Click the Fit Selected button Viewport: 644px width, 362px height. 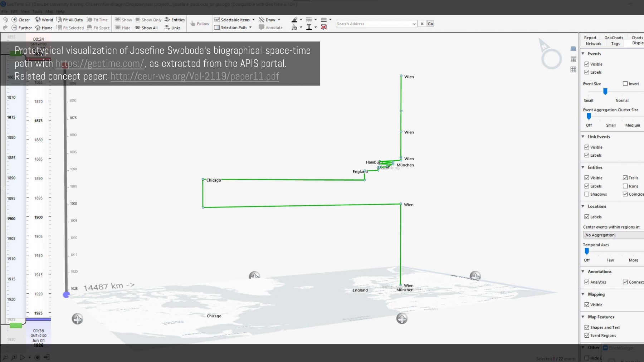(x=70, y=28)
